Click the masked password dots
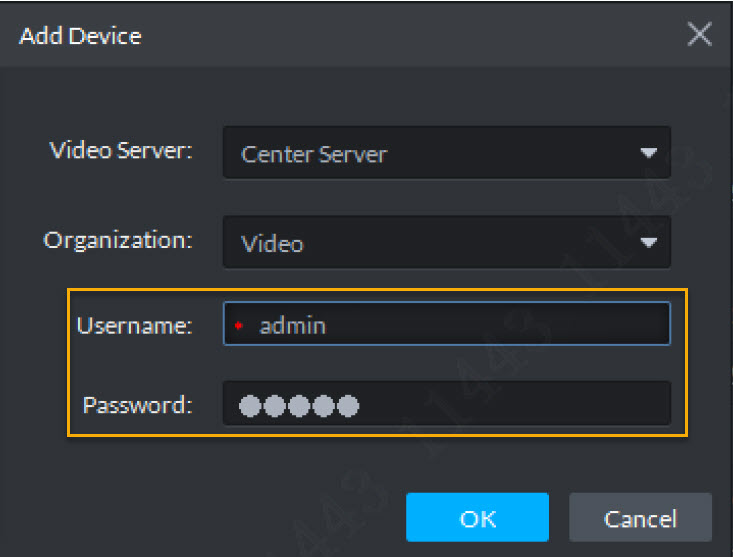 [298, 406]
